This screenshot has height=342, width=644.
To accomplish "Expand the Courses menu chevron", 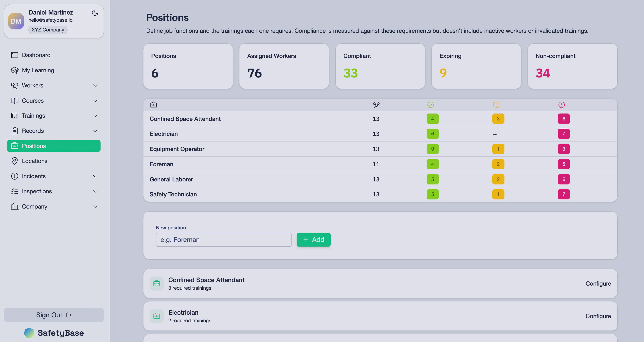I will tap(95, 101).
